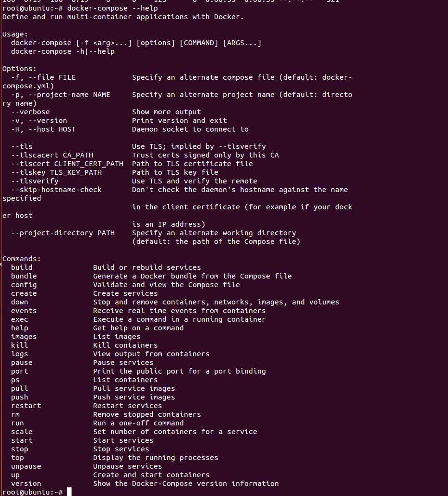Click the 'restart' command word
The image size is (448, 496).
point(26,406)
